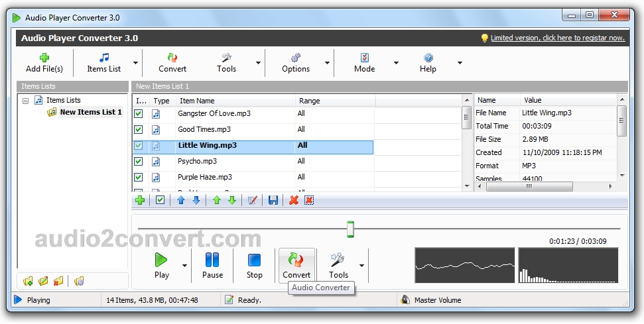Open the top toolbar Tools dropdown arrow

click(258, 63)
